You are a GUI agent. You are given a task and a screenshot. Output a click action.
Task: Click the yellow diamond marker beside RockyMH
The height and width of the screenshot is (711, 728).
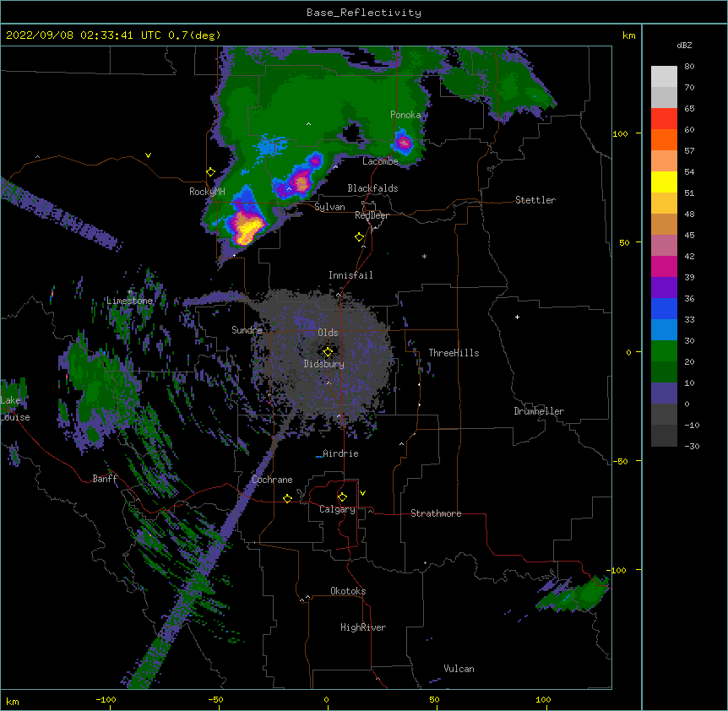click(x=210, y=172)
